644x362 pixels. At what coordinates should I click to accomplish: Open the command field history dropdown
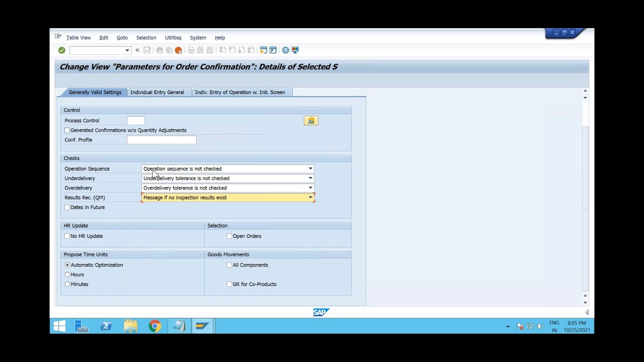[x=127, y=50]
